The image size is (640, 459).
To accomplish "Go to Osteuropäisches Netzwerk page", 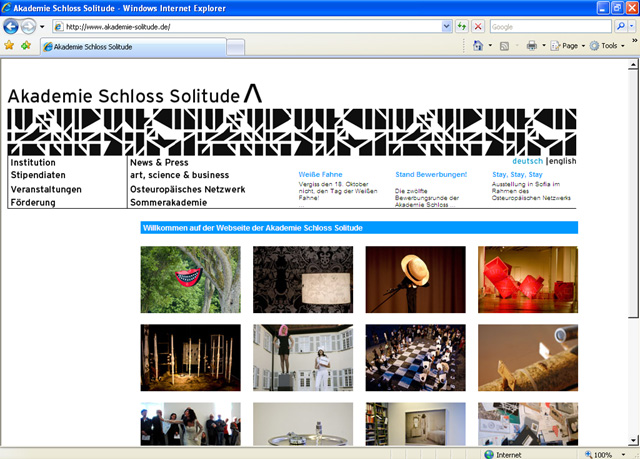I will 187,189.
